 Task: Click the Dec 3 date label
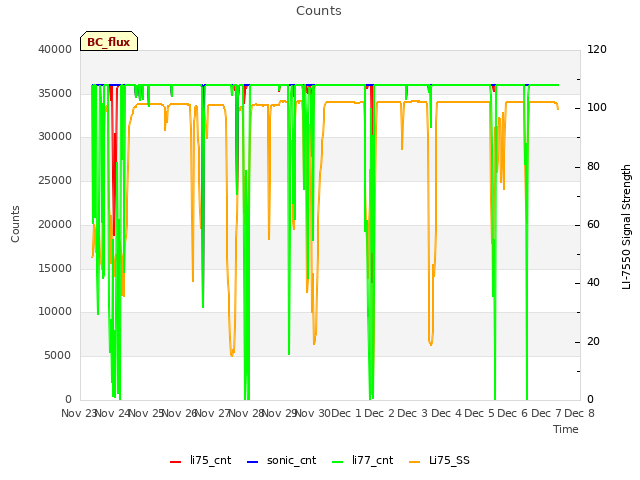413,413
